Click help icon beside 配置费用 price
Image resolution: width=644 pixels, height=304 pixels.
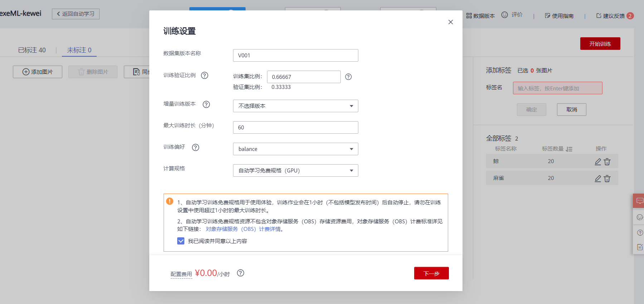(x=241, y=273)
